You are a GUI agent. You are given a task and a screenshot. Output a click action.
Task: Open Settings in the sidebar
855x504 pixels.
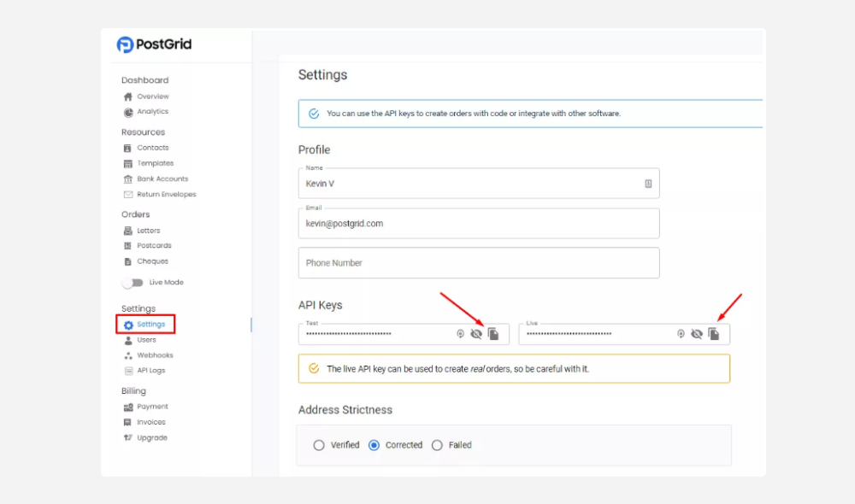click(150, 325)
